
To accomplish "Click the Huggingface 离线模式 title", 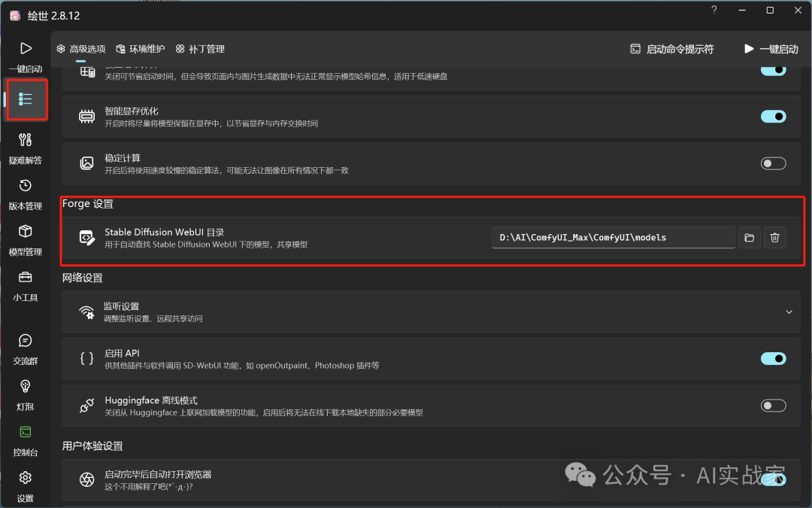I will [151, 400].
